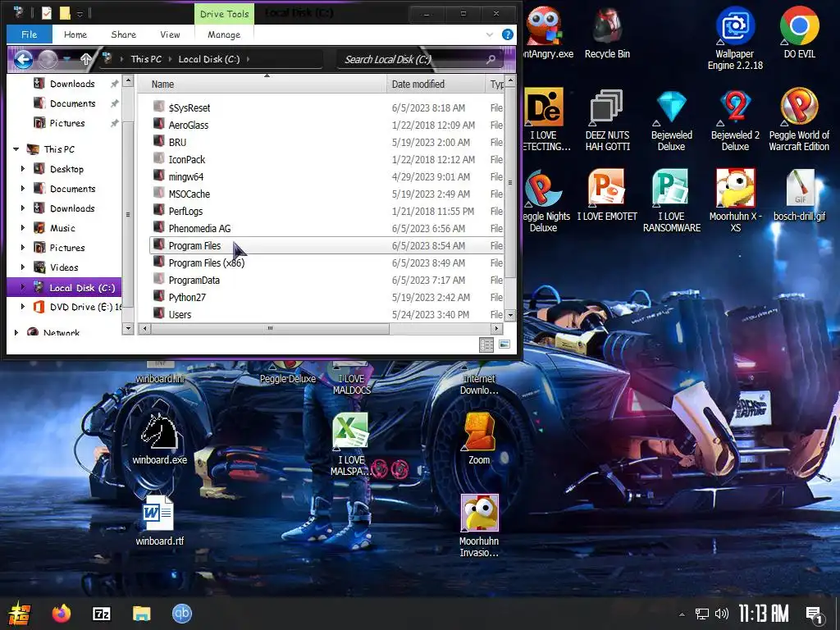Launch Bejeweled 2 Deluxe shortcut
840x630 pixels.
click(735, 120)
